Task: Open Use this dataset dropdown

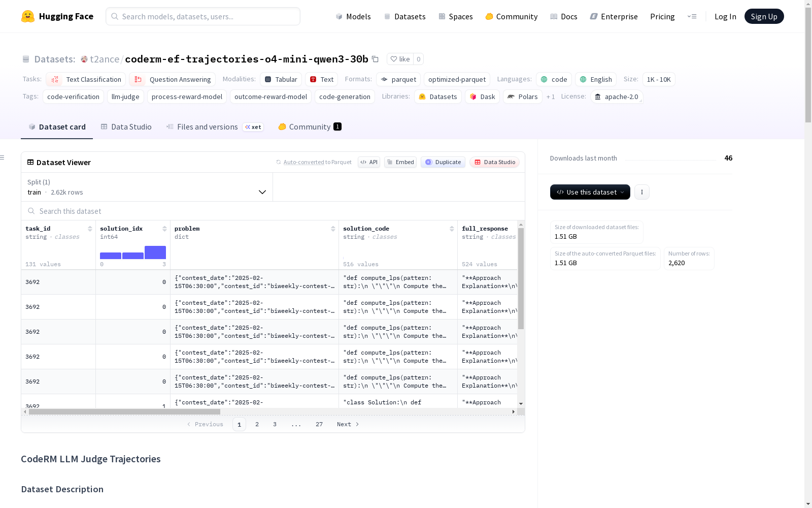Action: pos(590,192)
